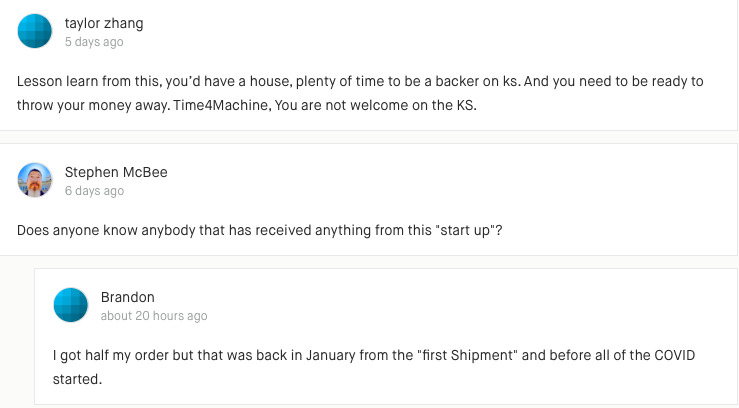Open taylor zhang's profile name
Viewport: 739px width, 408px height.
[104, 23]
